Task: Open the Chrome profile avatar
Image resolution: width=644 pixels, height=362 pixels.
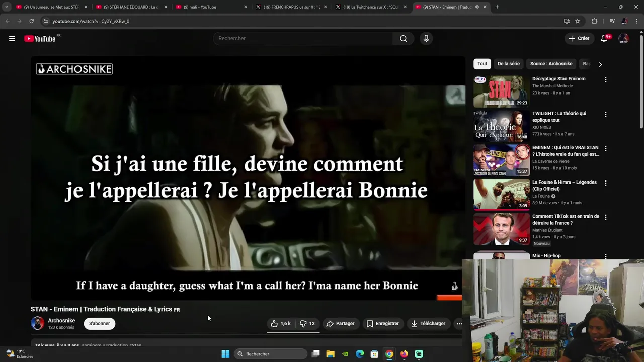Action: pos(624,21)
